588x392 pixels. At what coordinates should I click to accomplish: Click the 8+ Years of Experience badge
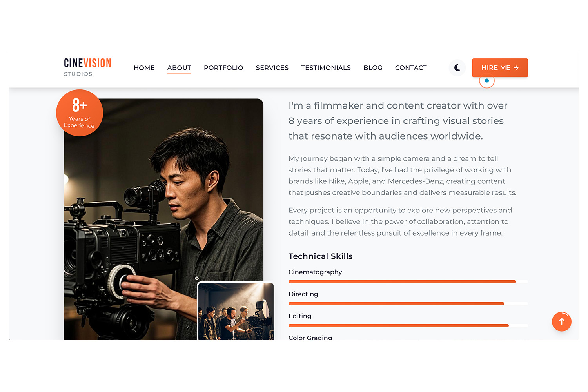pyautogui.click(x=80, y=113)
